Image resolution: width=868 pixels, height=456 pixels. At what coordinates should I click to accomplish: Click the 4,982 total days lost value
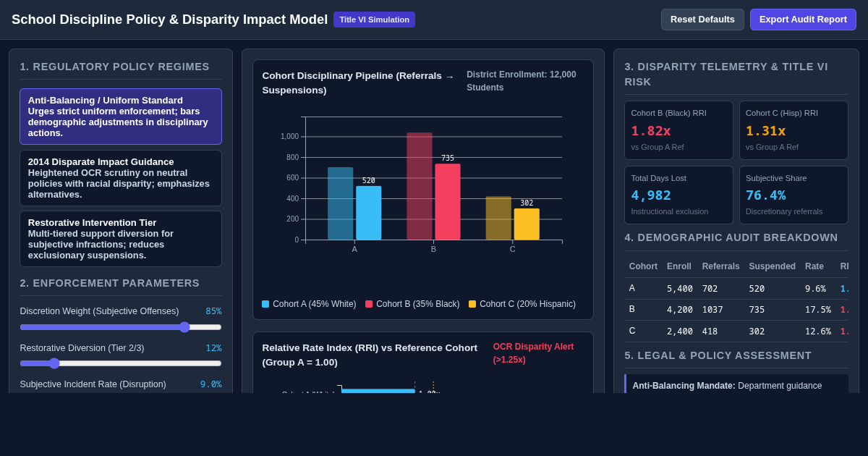tap(651, 195)
